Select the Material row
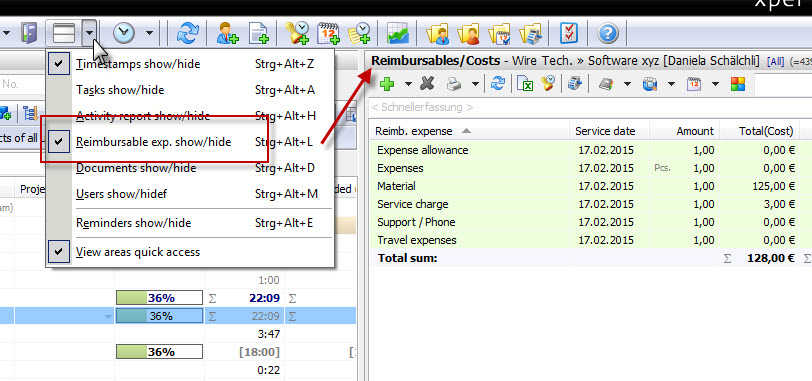Screen dimensions: 812x381 590,186
